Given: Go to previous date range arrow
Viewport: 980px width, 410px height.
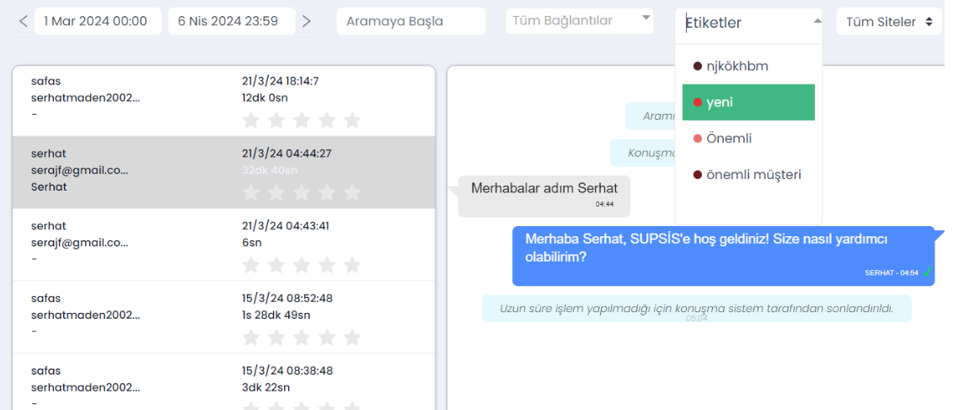Looking at the screenshot, I should pos(23,21).
